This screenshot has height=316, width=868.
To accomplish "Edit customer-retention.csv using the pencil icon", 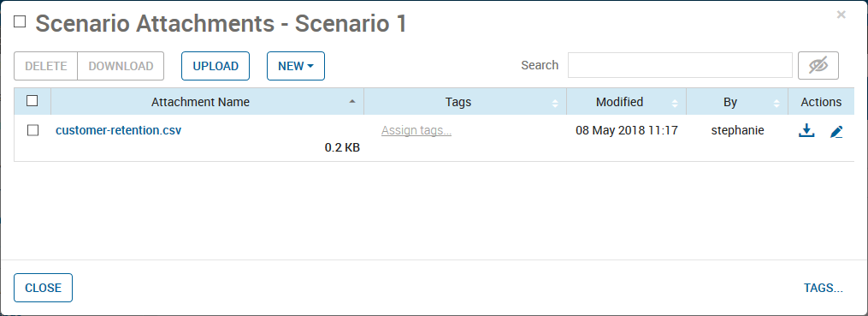I will (836, 131).
